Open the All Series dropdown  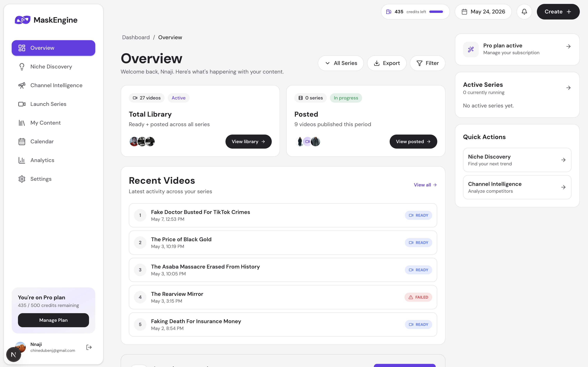[341, 63]
